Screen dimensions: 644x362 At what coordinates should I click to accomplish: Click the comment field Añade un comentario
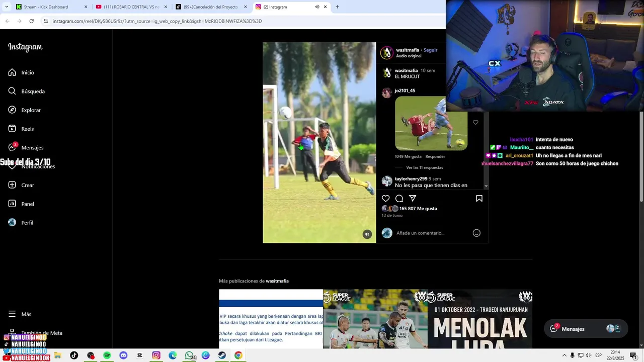(433, 233)
